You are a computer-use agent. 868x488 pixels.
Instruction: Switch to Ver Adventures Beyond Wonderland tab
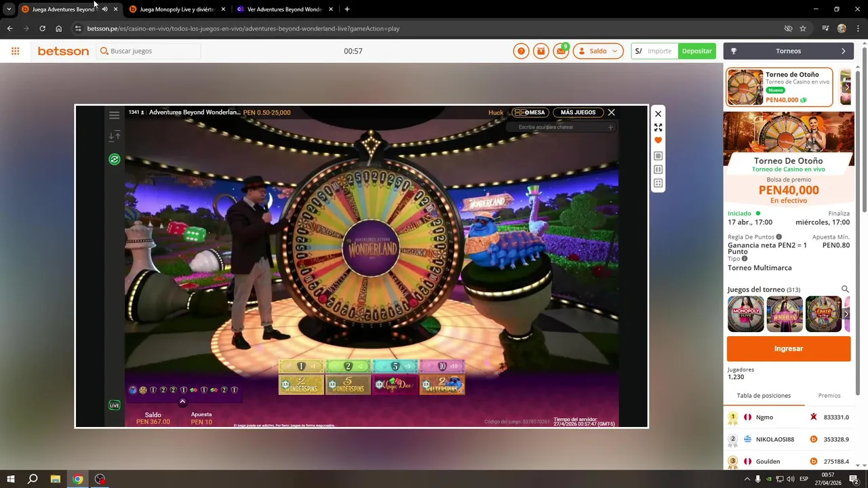(x=285, y=9)
